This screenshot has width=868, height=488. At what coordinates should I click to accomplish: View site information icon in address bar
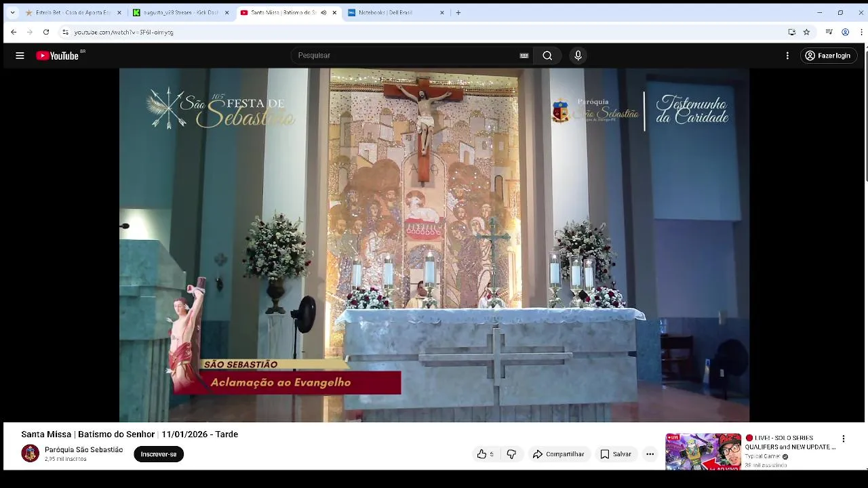tap(65, 32)
